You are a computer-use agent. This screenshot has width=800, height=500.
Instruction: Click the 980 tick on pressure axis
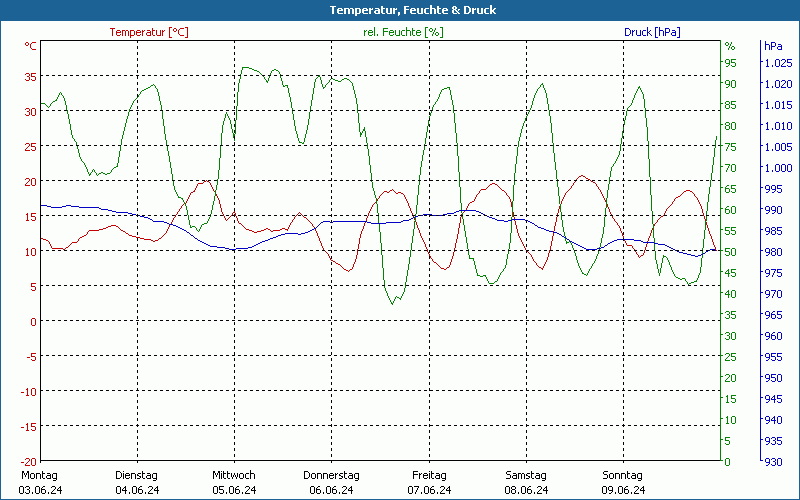pyautogui.click(x=773, y=252)
